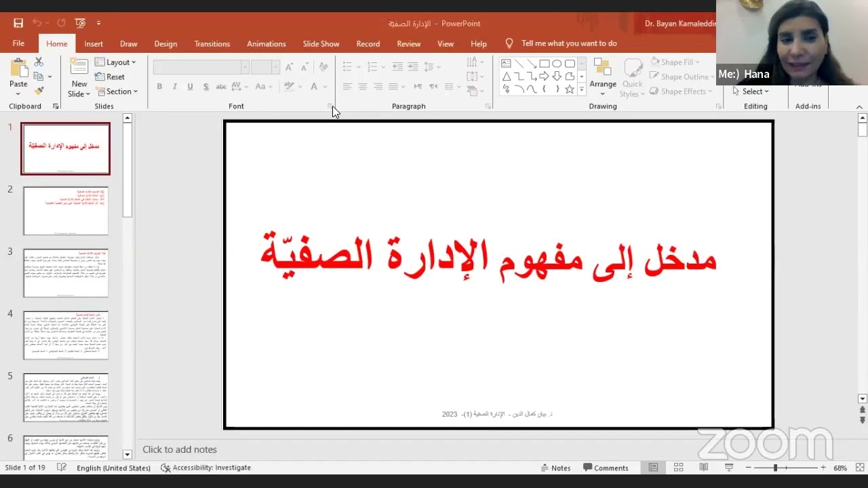The width and height of the screenshot is (868, 488).
Task: Switch to Normal view icon
Action: [x=653, y=468]
